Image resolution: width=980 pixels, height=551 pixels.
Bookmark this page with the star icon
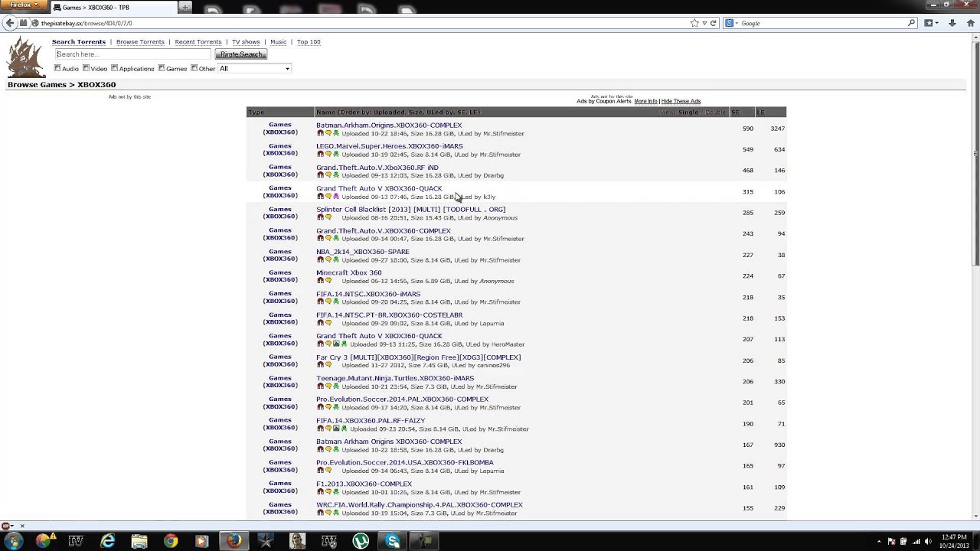[694, 23]
